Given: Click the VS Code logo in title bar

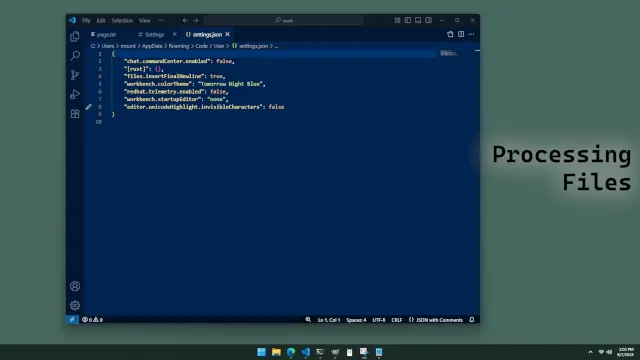Looking at the screenshot, I should coord(72,20).
